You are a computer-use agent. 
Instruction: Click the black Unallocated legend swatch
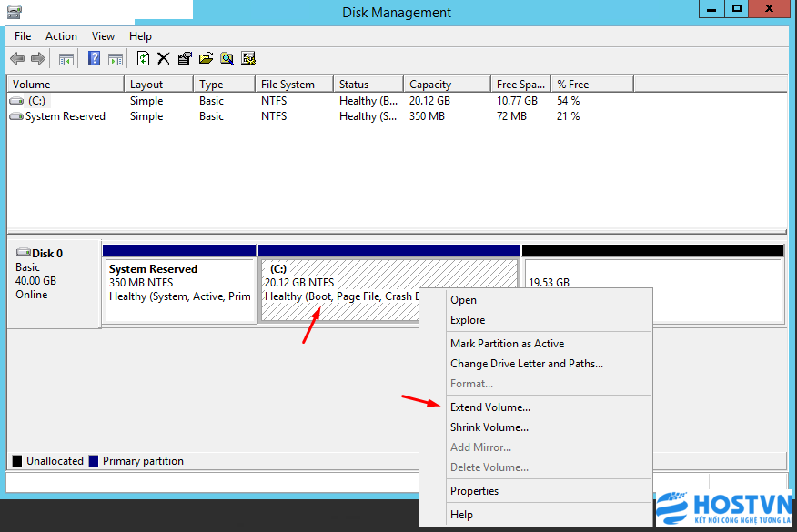coord(17,461)
